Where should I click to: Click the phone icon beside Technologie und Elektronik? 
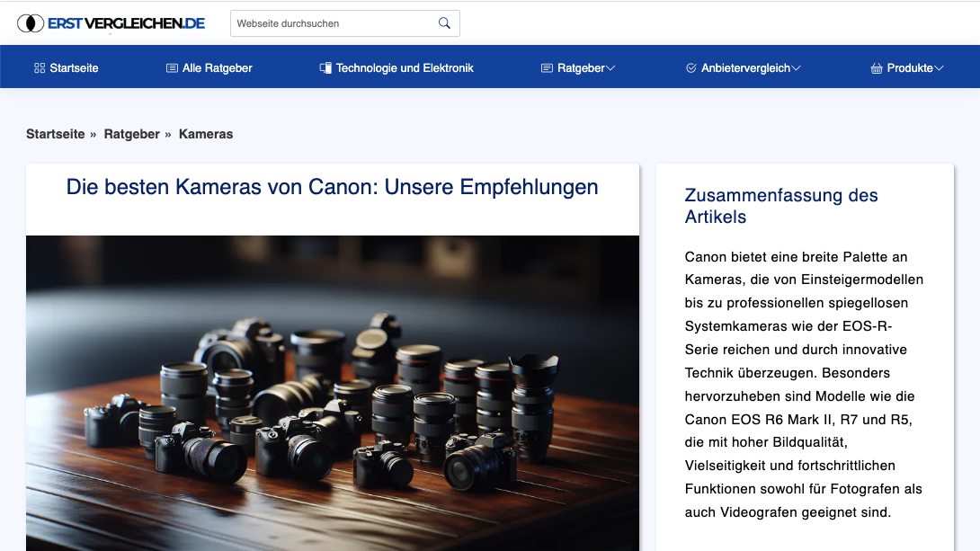point(324,67)
